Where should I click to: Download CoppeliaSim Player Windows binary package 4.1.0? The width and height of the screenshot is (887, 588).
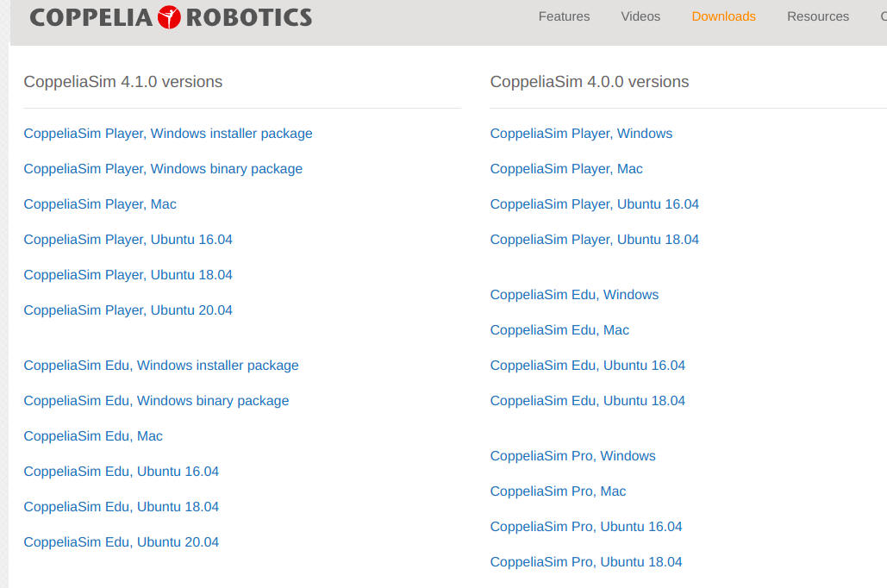click(x=163, y=169)
